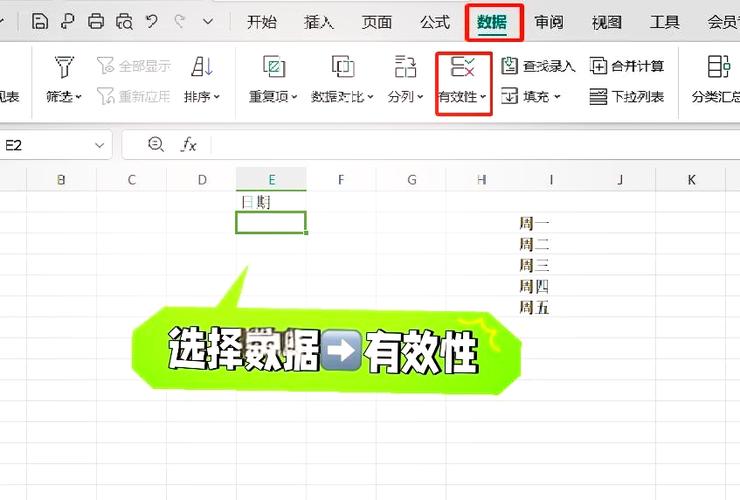Viewport: 740px width, 500px height.
Task: Click the export-to-PDF icon beside Save
Action: click(68, 22)
